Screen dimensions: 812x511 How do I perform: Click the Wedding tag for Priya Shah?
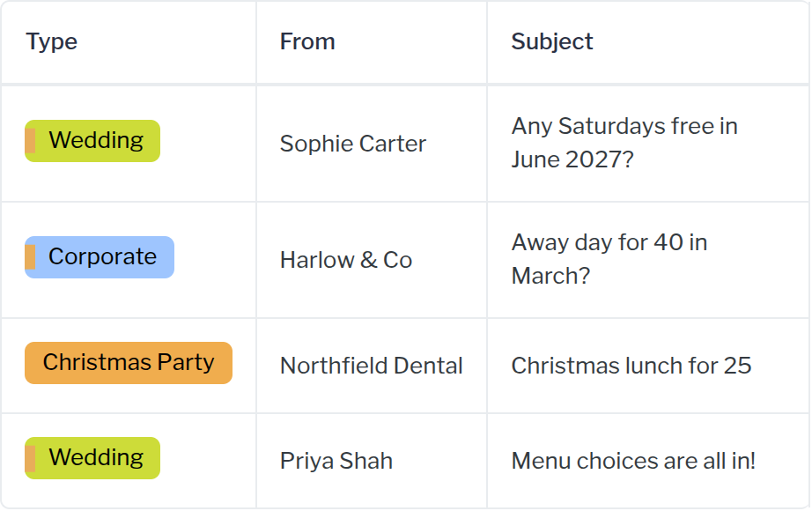coord(92,458)
